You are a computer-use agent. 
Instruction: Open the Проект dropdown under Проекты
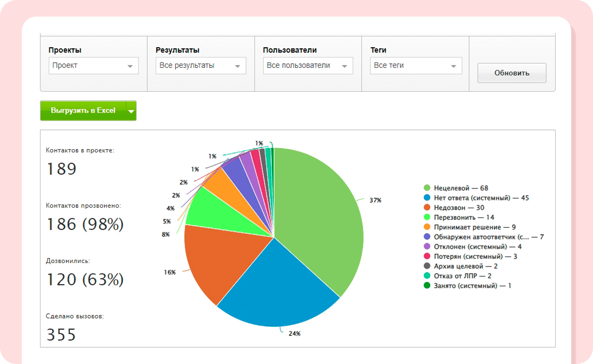[93, 66]
